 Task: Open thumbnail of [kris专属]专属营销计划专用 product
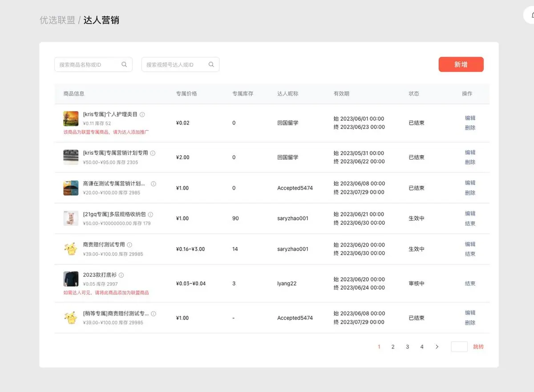tap(71, 157)
